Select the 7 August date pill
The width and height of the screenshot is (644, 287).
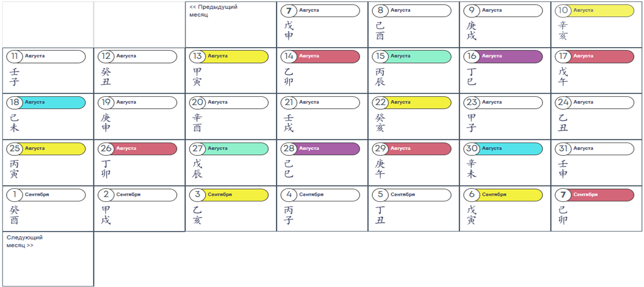[x=320, y=11]
